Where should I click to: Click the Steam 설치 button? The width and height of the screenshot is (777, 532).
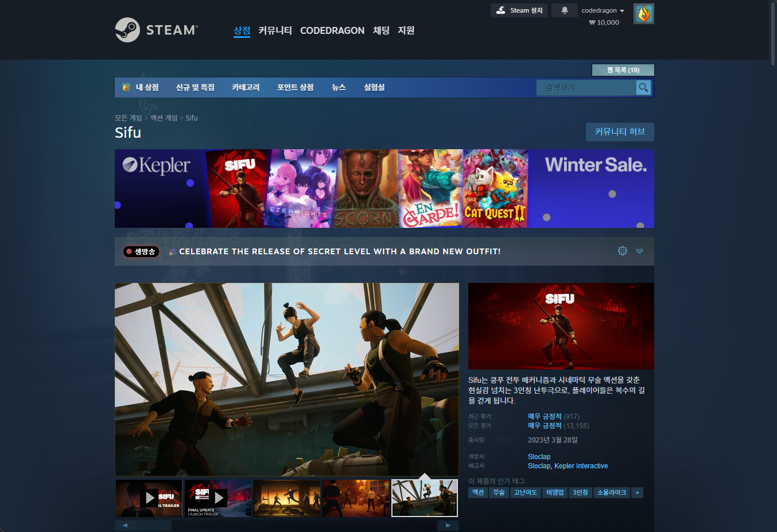[519, 10]
